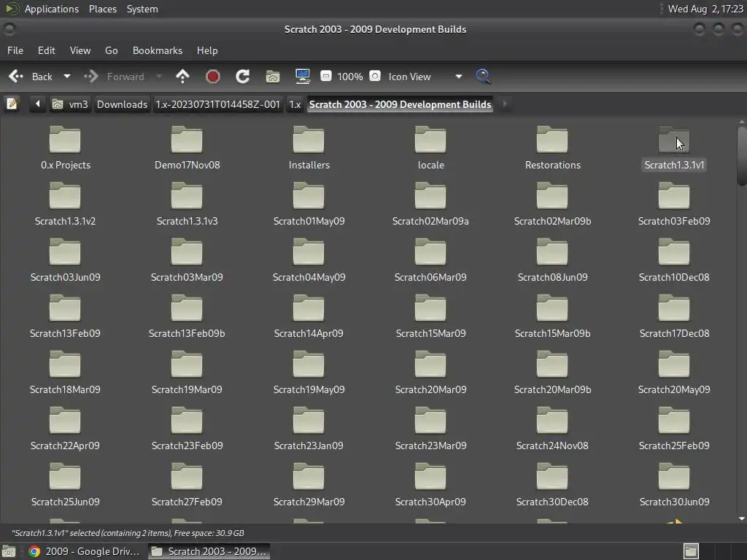Click the clock showing Wed Aug 2
Image resolution: width=747 pixels, height=560 pixels.
tap(705, 9)
